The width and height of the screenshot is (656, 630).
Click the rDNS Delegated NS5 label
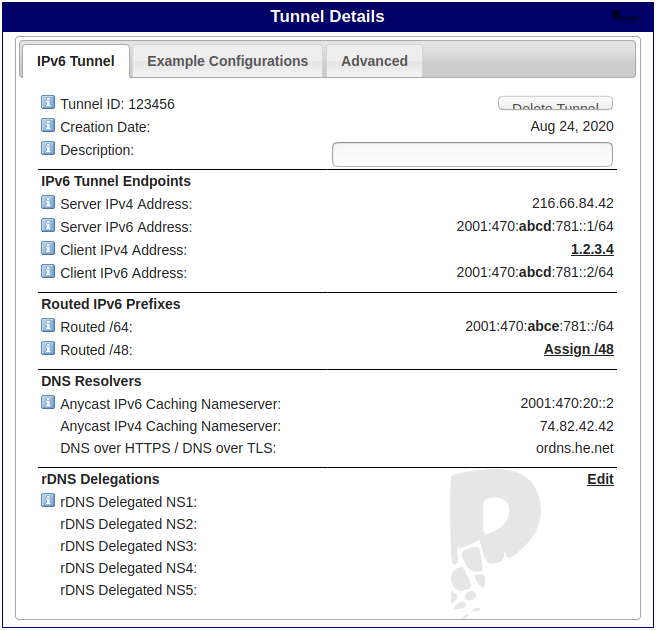128,590
